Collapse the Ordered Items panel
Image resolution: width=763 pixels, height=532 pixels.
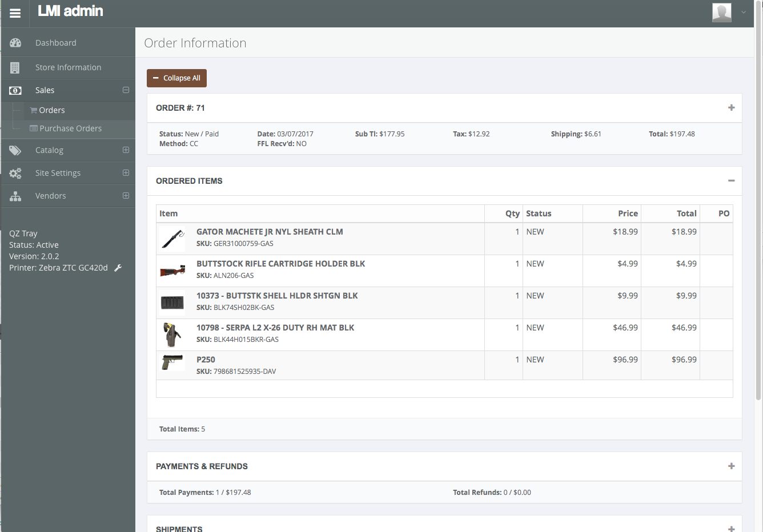click(x=731, y=181)
